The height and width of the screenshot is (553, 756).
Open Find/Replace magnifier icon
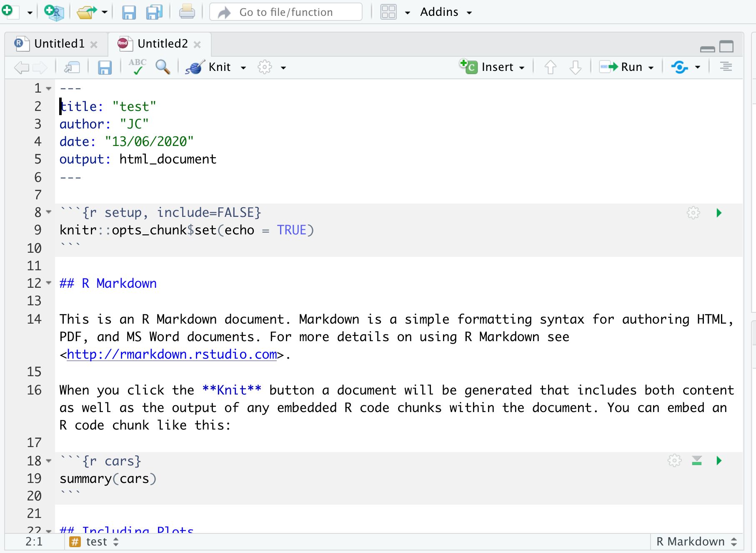click(x=163, y=67)
